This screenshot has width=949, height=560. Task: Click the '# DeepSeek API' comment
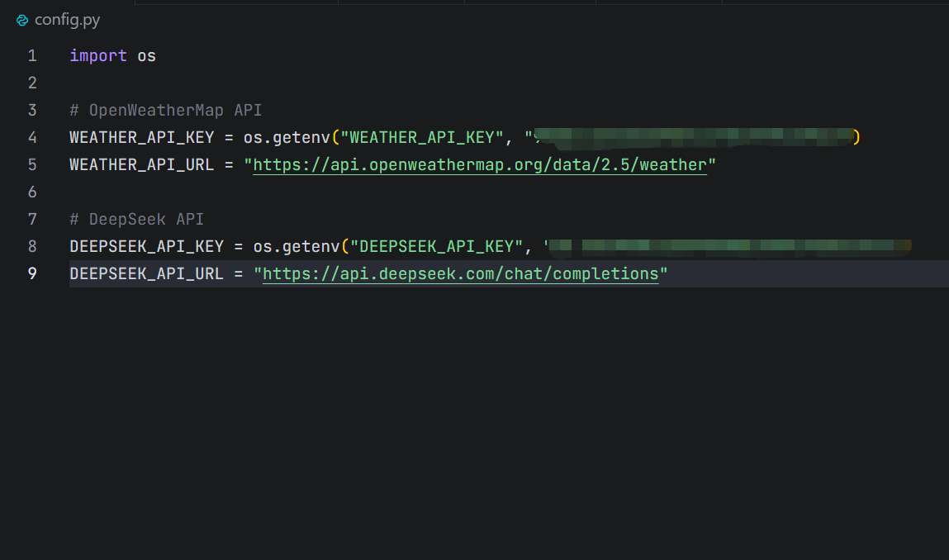137,219
